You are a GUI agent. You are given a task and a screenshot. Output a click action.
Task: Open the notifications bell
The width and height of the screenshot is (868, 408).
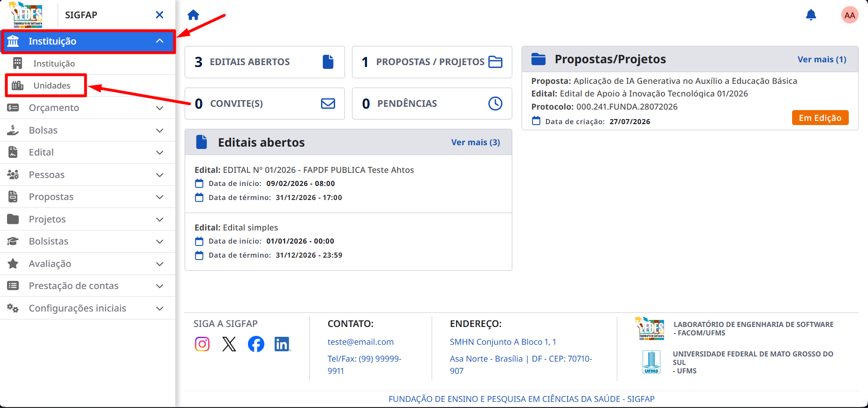[x=811, y=15]
